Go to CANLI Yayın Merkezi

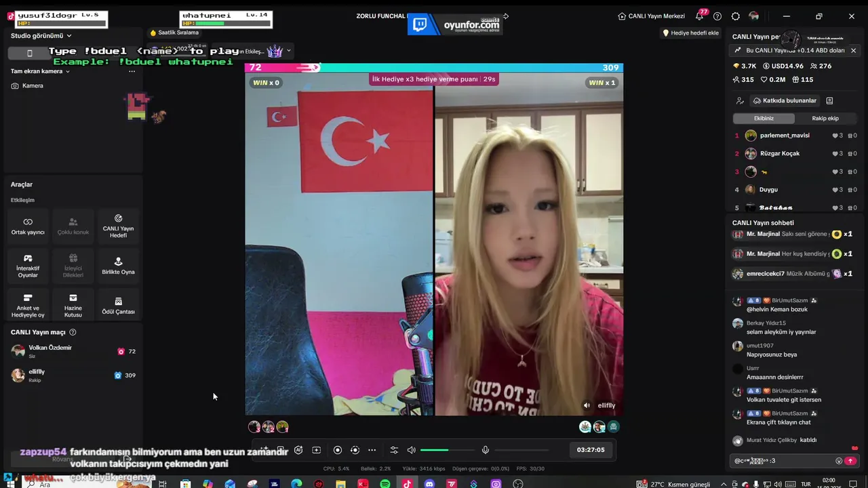[652, 16]
